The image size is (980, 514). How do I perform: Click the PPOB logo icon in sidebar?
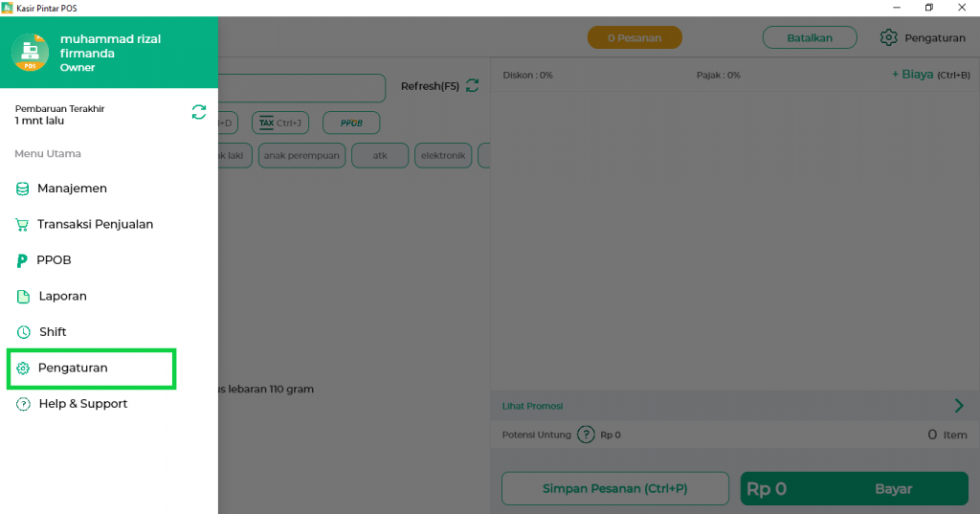[22, 260]
